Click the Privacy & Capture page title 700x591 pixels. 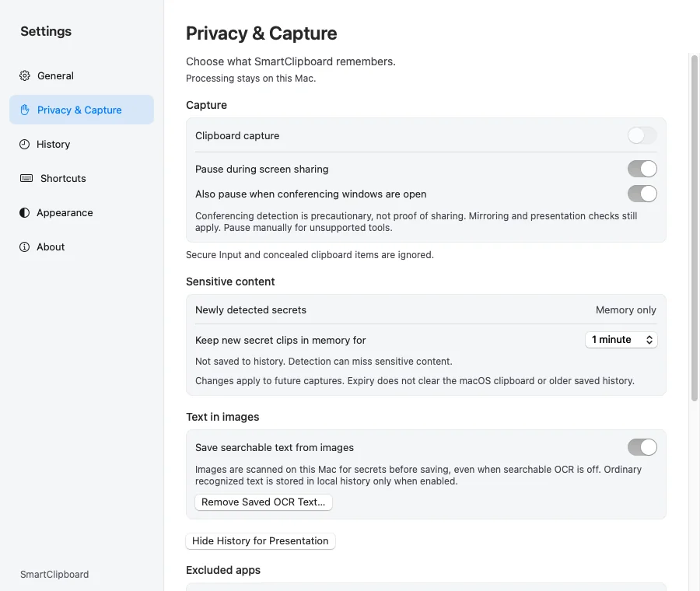pos(261,33)
